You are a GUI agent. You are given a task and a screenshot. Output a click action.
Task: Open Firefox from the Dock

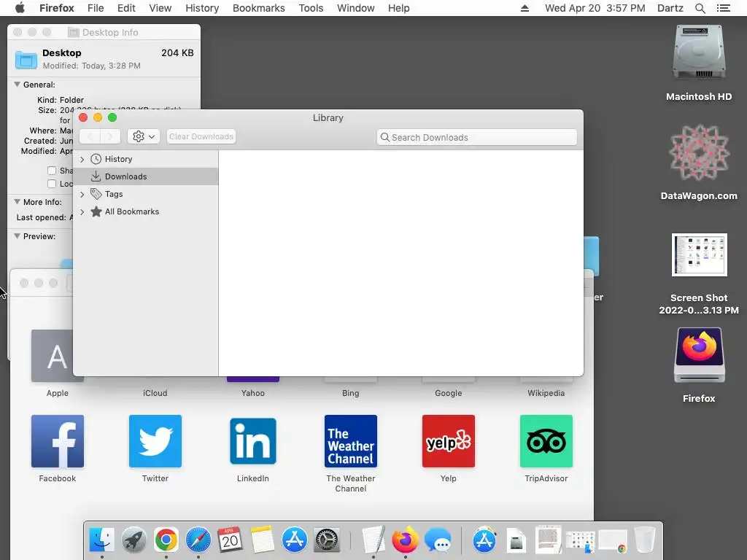pyautogui.click(x=405, y=540)
